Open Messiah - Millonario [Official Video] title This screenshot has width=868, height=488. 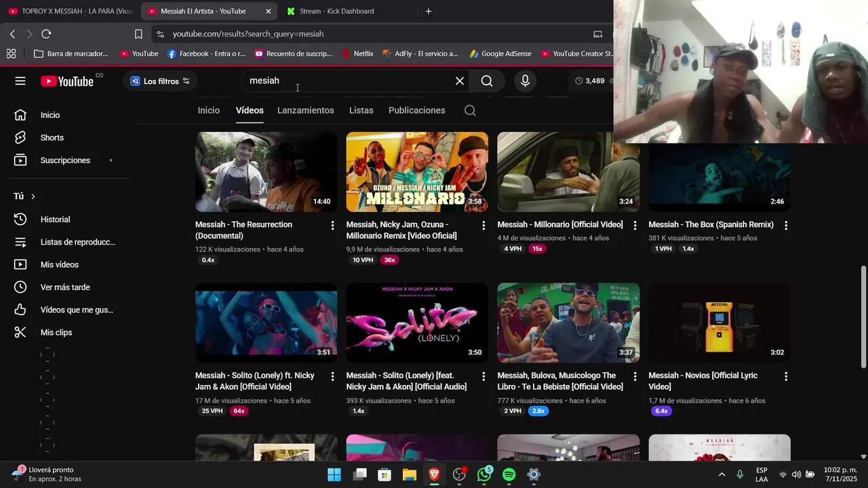pos(560,224)
